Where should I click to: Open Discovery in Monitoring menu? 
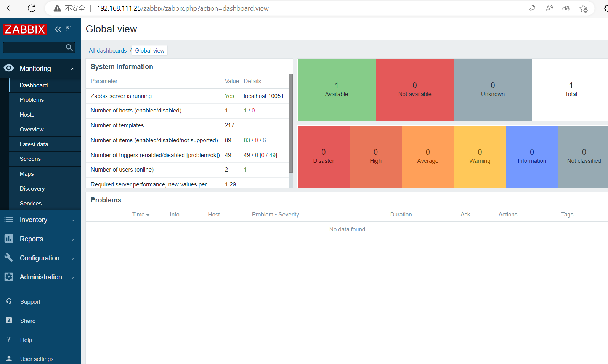pos(45,189)
